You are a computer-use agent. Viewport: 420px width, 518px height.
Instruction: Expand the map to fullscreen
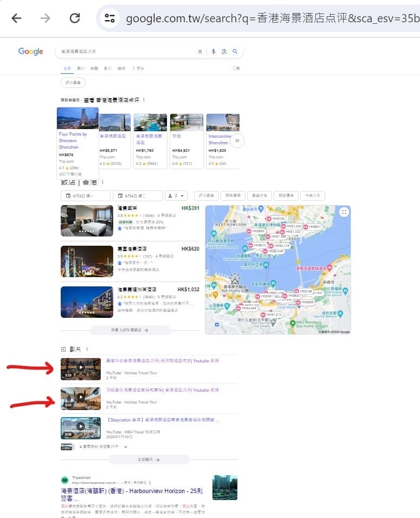(344, 213)
